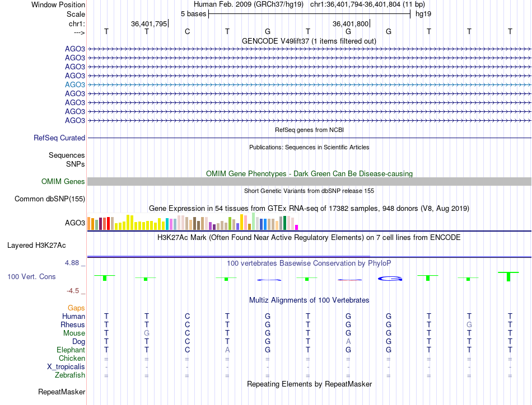Click the AGO3 label beside the GTEx bars
This screenshot has width=532, height=405.
coord(75,223)
